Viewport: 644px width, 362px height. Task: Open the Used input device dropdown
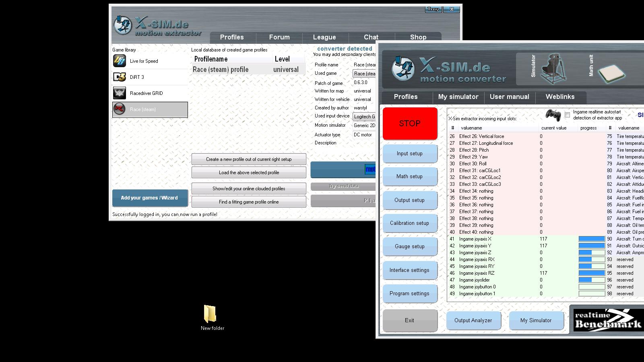coord(364,117)
